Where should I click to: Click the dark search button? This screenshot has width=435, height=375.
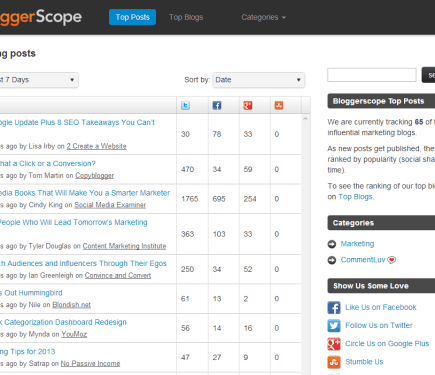pyautogui.click(x=429, y=75)
